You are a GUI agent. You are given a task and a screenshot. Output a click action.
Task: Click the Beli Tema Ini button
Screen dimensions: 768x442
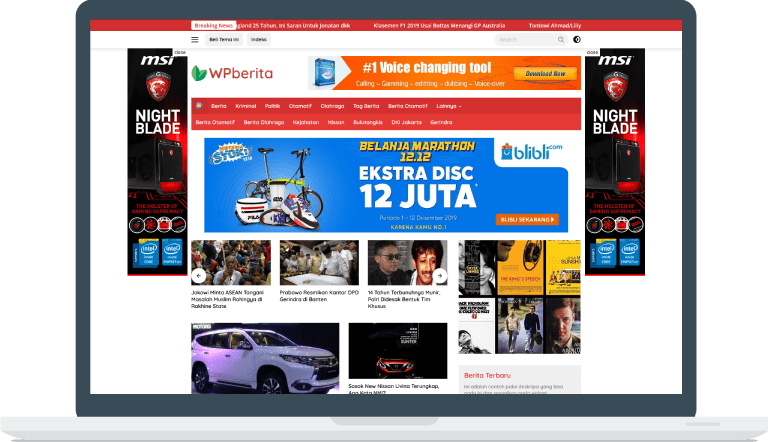(224, 40)
